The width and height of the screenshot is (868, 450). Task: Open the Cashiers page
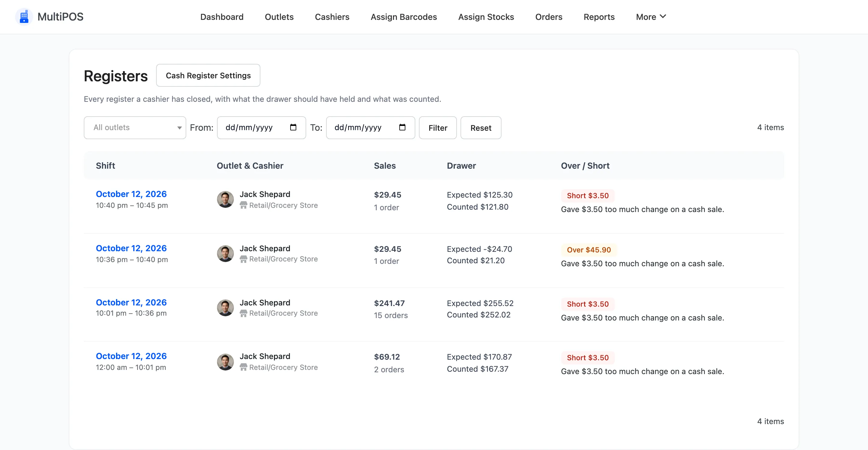[332, 17]
